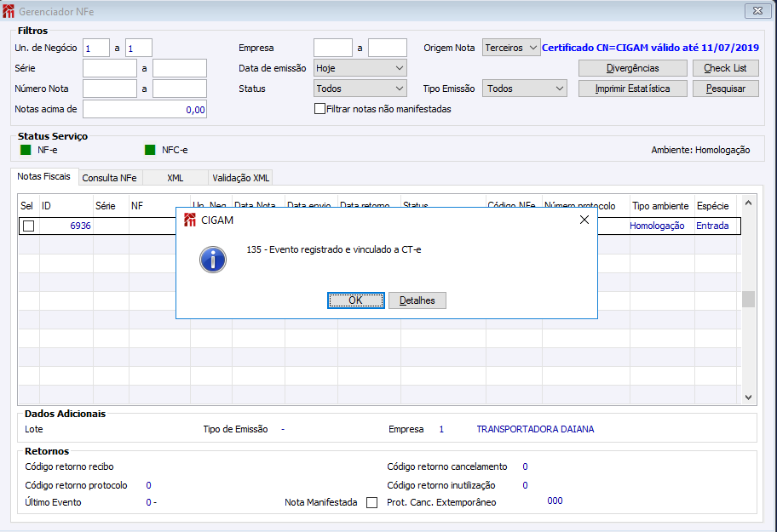This screenshot has width=777, height=532.
Task: Open the Data de emissão dropdown
Action: (360, 68)
